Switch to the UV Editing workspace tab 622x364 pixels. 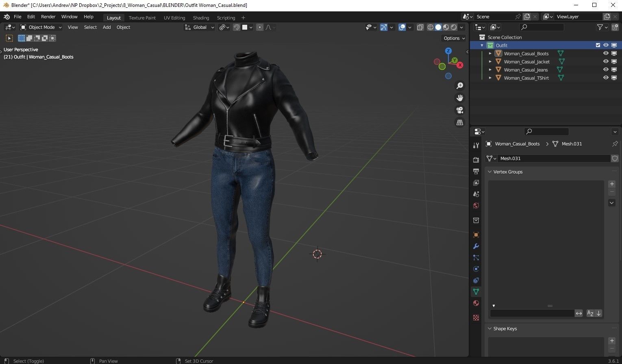174,18
